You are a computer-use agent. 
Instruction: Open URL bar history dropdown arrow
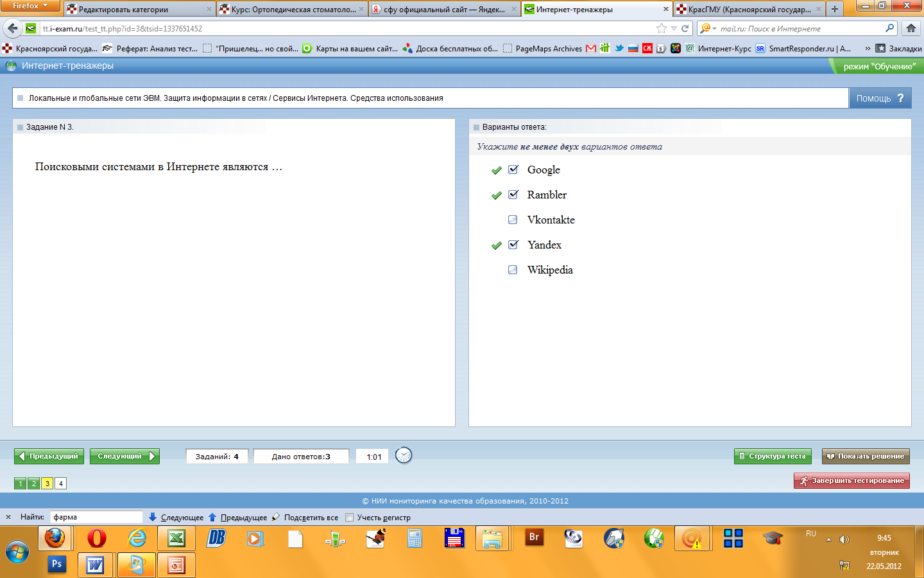coord(674,28)
